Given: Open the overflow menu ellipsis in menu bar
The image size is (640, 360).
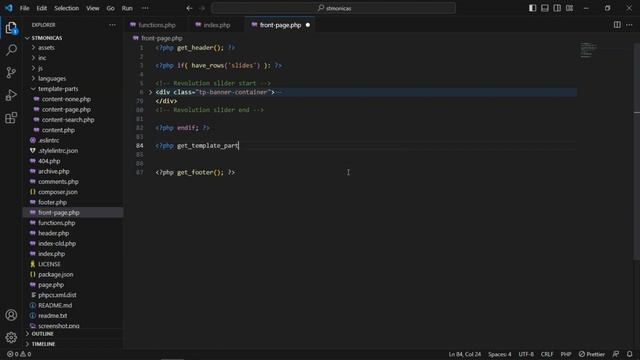Looking at the screenshot, I should pos(145,8).
